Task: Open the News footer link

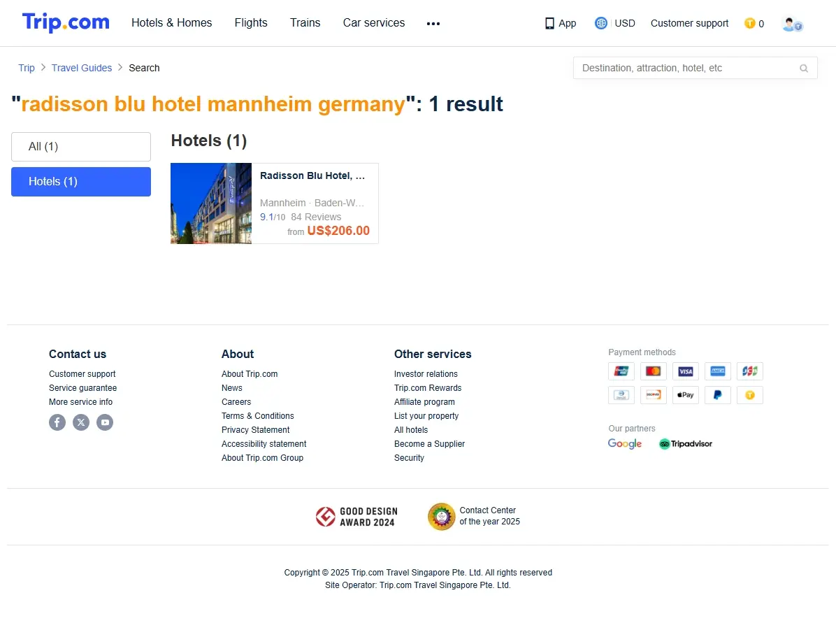Action: click(x=232, y=388)
